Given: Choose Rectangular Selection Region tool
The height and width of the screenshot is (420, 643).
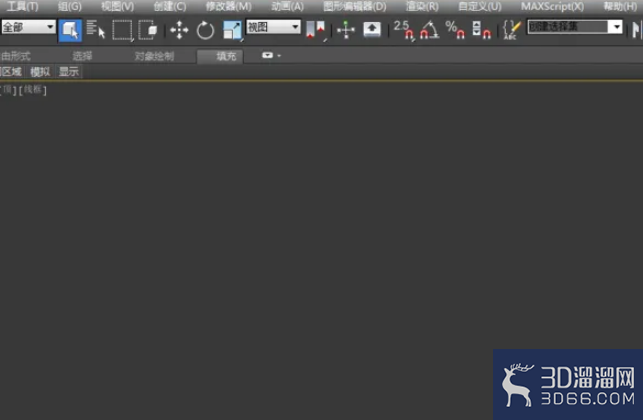Looking at the screenshot, I should [x=123, y=30].
